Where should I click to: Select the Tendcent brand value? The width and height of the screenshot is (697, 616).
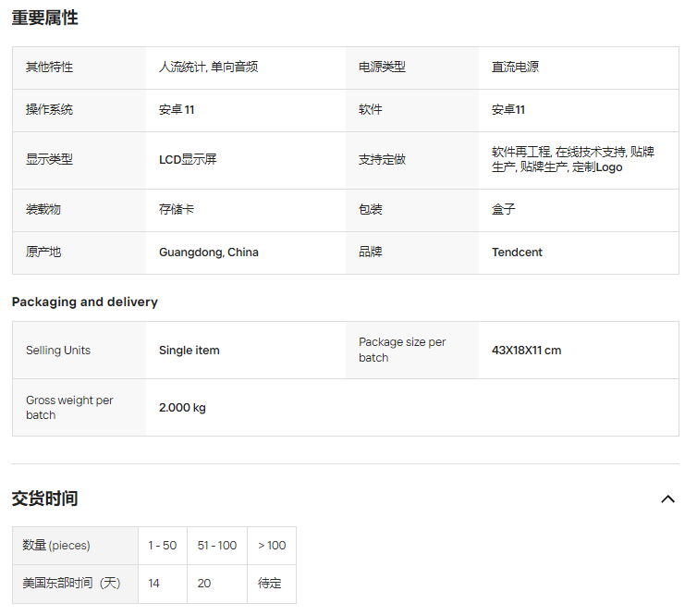517,253
